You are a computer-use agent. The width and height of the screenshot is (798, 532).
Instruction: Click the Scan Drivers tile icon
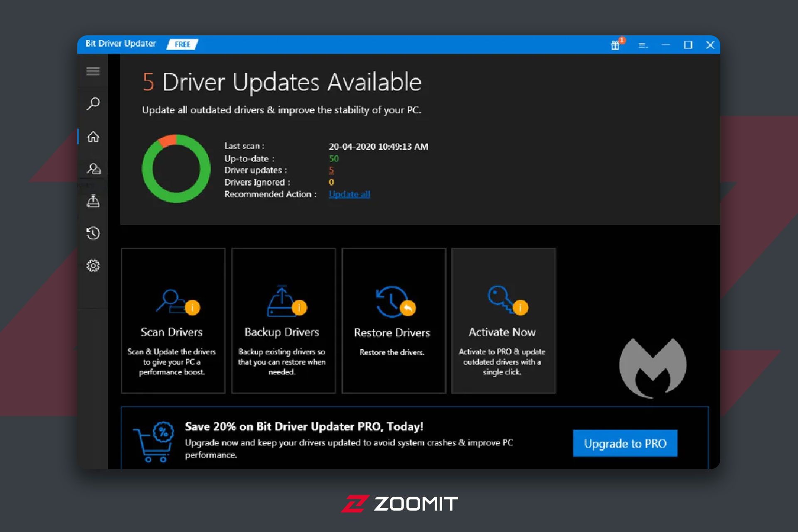coord(177,302)
